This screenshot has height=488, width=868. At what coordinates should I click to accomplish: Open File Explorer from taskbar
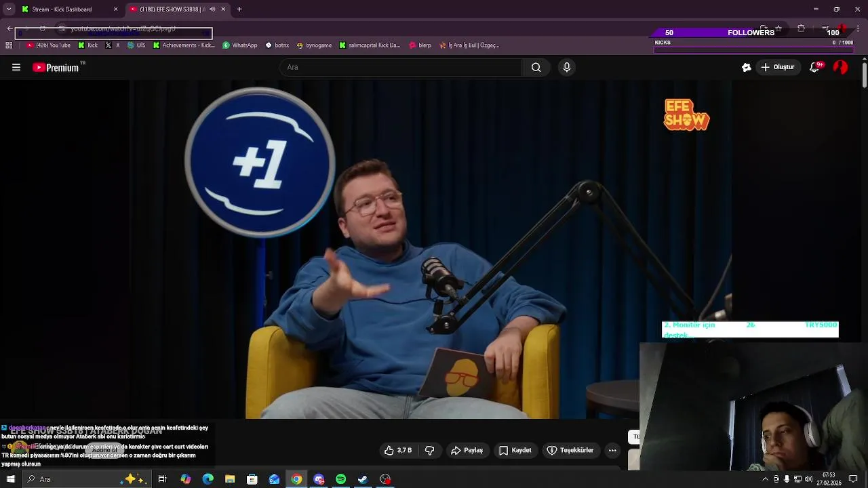pos(230,479)
